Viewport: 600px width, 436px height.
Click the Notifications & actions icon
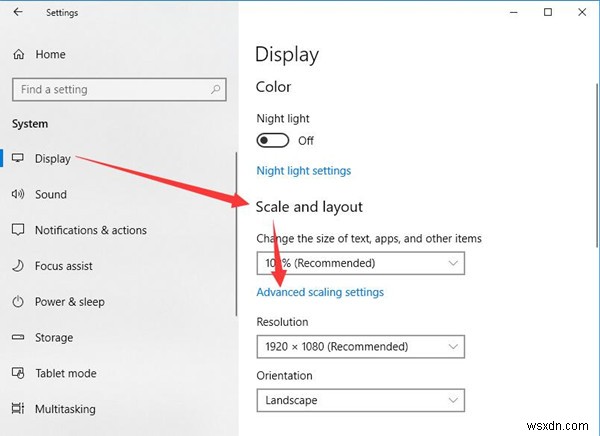(x=18, y=230)
